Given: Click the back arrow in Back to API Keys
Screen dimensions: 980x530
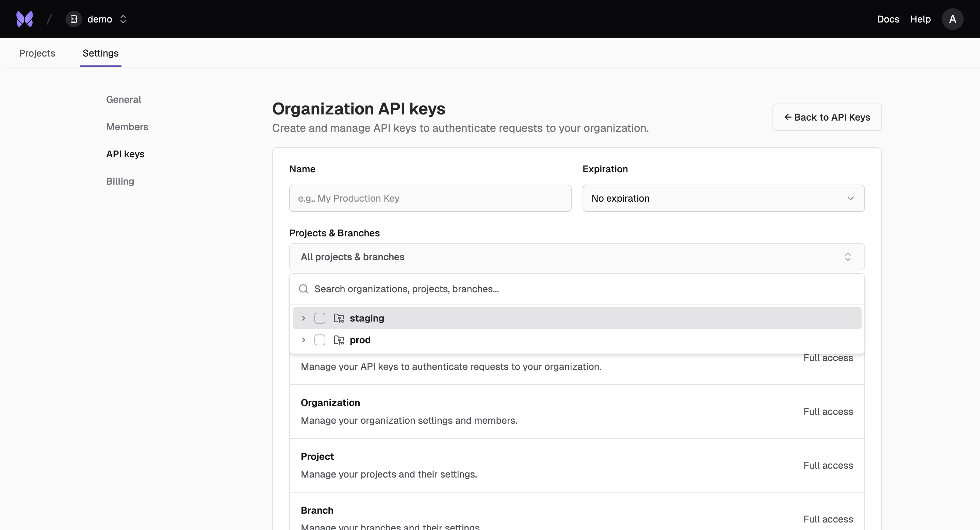Looking at the screenshot, I should (788, 117).
